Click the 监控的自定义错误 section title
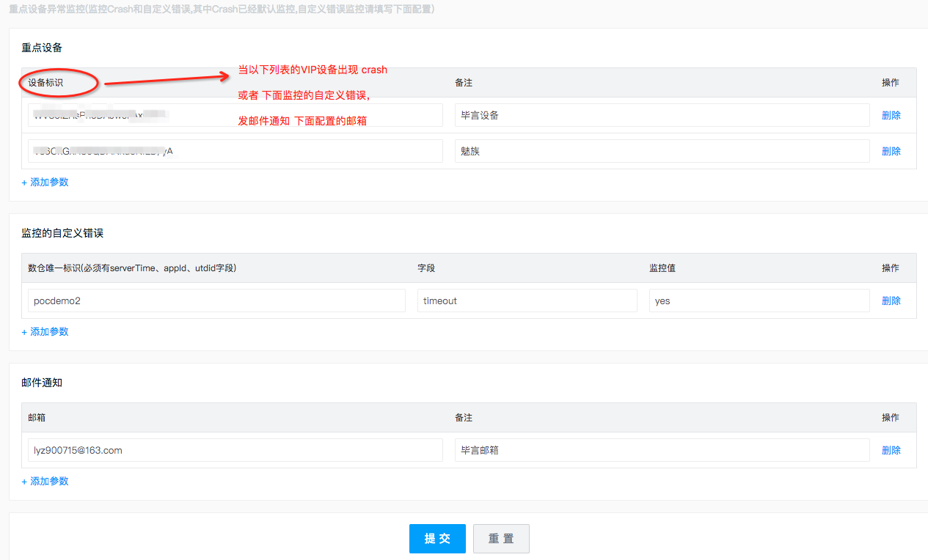 coord(62,233)
